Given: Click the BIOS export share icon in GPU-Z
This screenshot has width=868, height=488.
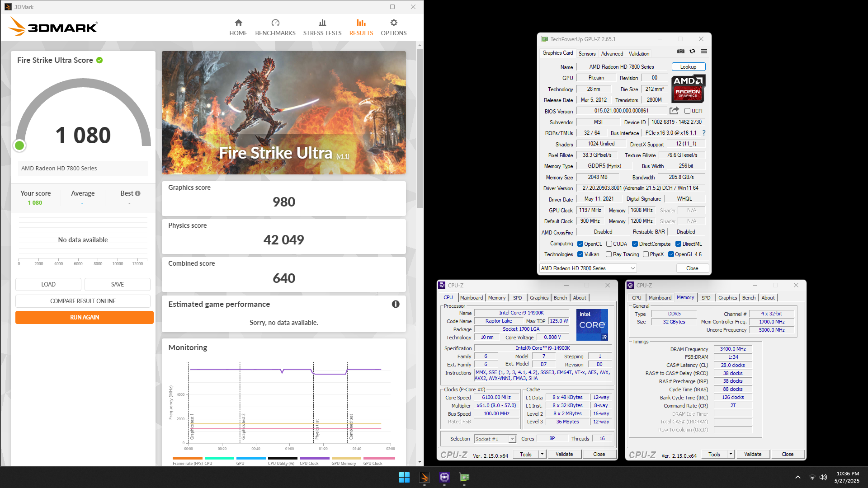Looking at the screenshot, I should click(674, 111).
